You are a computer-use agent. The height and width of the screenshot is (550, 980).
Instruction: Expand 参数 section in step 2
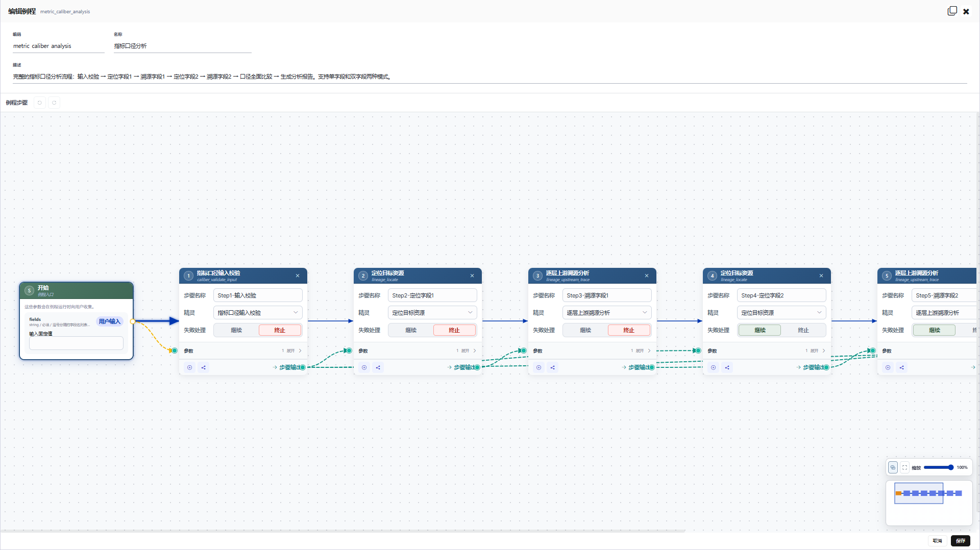pyautogui.click(x=467, y=351)
